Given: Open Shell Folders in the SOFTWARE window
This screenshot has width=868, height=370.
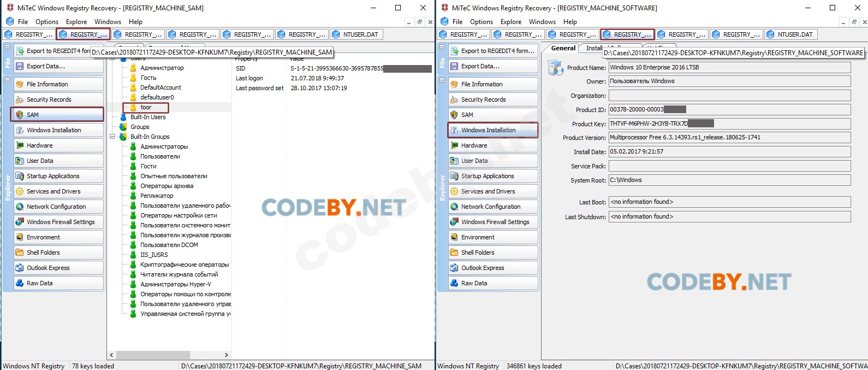Looking at the screenshot, I should (492, 252).
